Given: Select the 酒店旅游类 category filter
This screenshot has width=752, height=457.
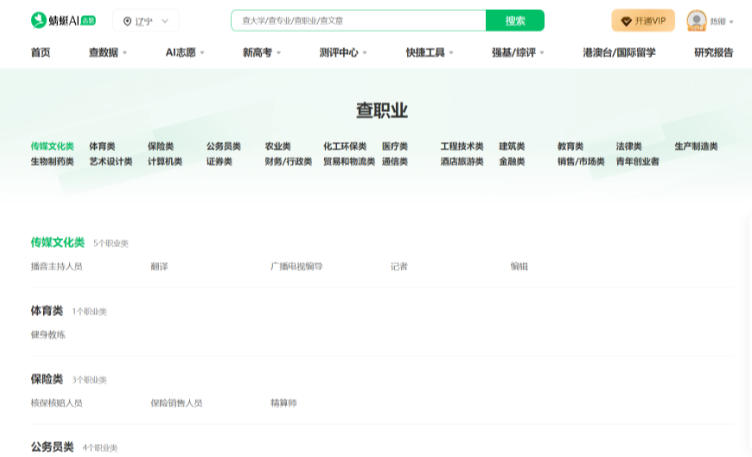Looking at the screenshot, I should (x=462, y=162).
